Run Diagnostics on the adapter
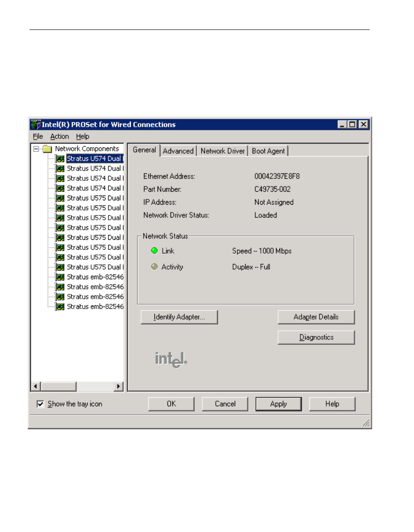This screenshot has height=532, width=414. click(x=316, y=337)
